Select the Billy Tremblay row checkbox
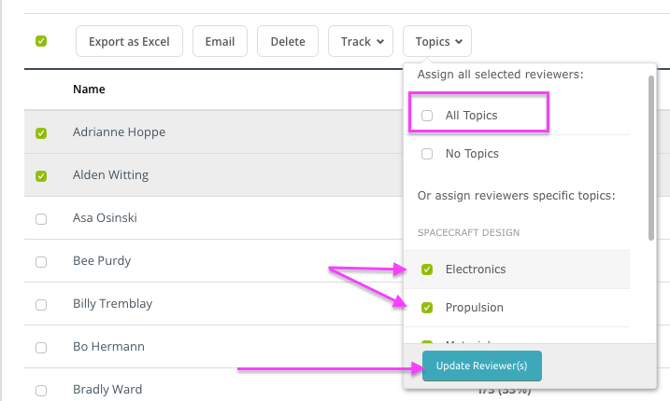The image size is (670, 401). tap(41, 305)
